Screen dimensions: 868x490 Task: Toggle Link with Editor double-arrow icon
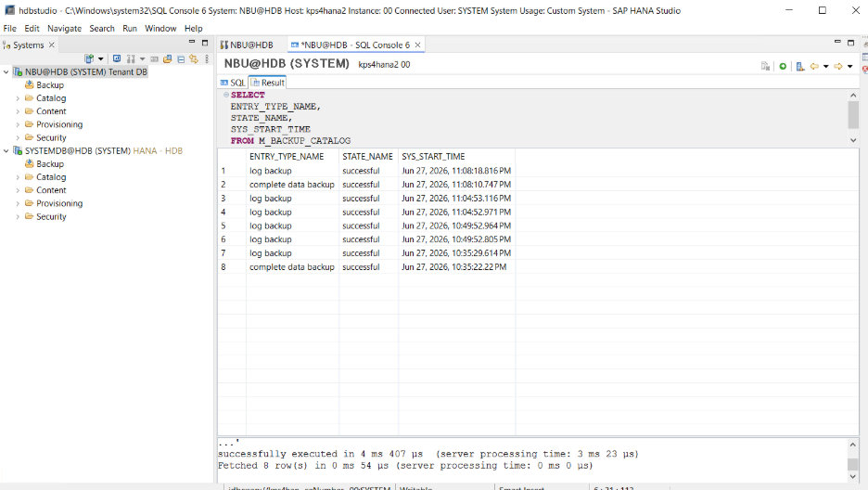click(194, 58)
